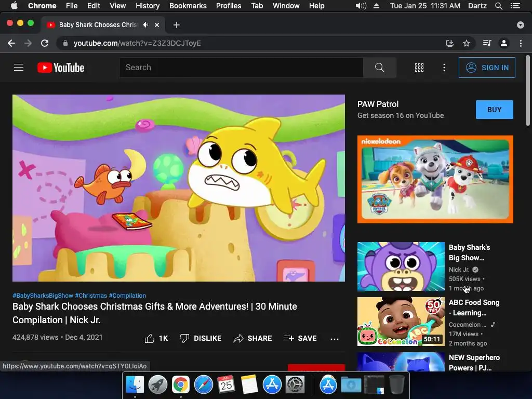Bookmark this page with star
Image resolution: width=532 pixels, height=399 pixels.
[467, 43]
